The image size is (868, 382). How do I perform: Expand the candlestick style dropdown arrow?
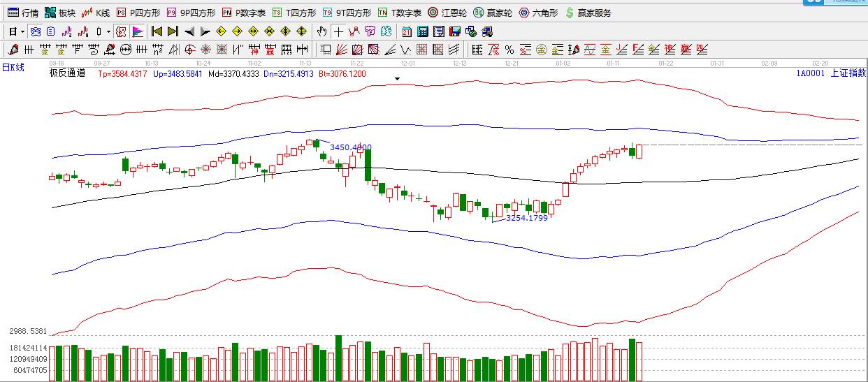pos(108,32)
